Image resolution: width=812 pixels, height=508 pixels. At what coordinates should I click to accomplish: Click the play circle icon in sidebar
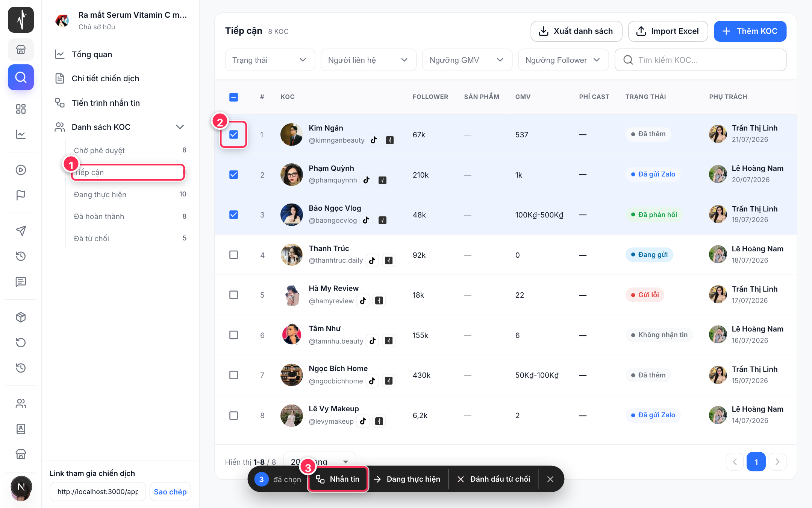click(21, 170)
